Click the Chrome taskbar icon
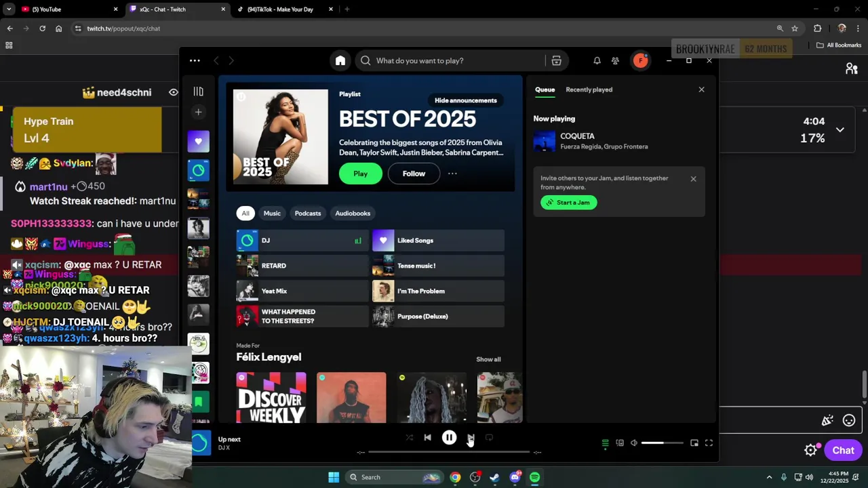This screenshot has width=868, height=488. pos(455,477)
